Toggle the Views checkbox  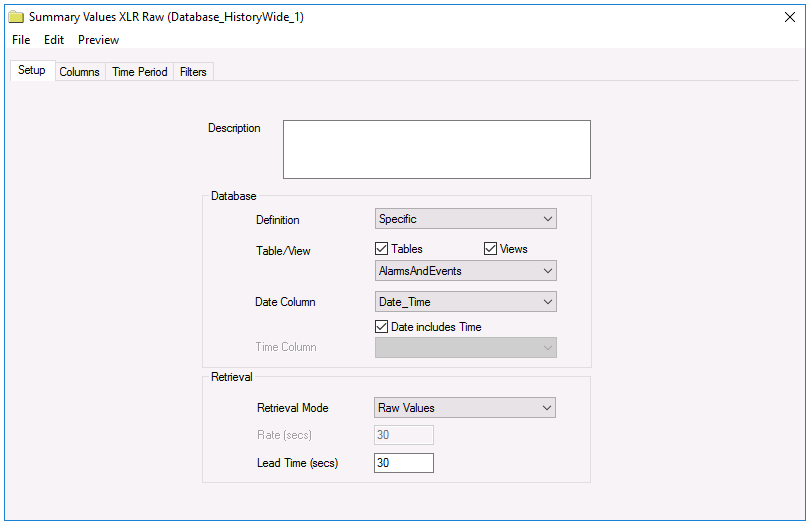click(x=490, y=249)
